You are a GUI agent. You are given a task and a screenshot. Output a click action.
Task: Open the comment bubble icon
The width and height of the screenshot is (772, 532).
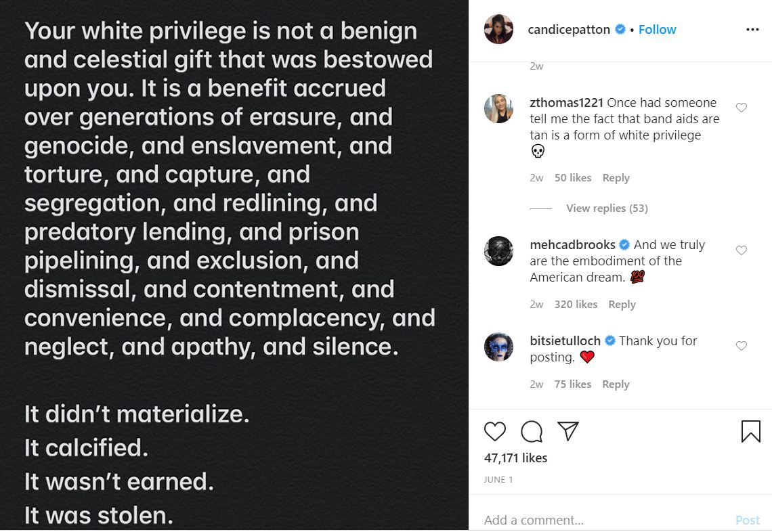click(532, 431)
